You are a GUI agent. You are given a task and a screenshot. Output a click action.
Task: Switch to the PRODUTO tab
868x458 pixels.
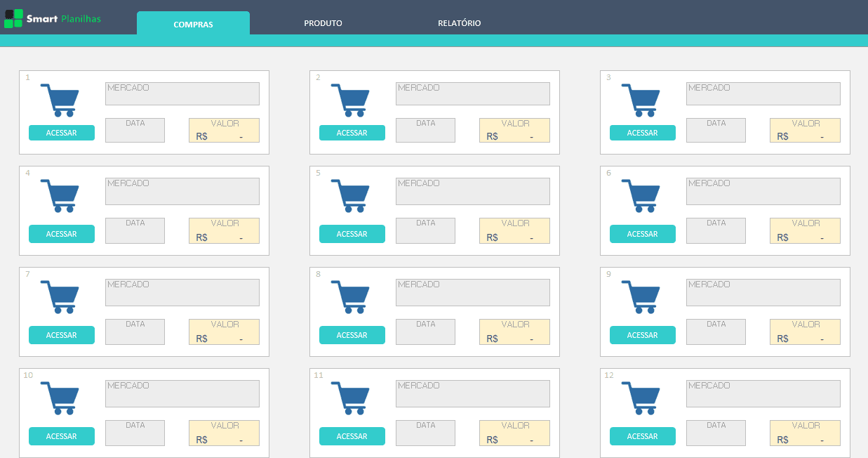pos(323,23)
